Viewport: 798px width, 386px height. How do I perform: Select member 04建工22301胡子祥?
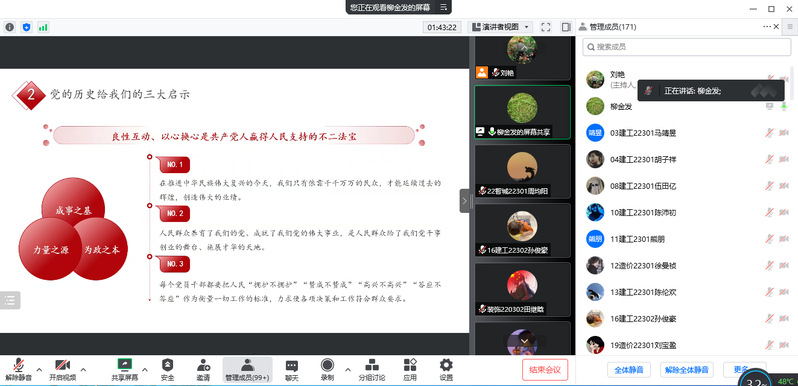pos(687,159)
